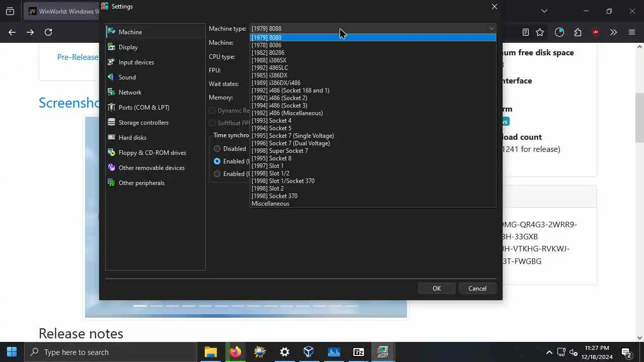The height and width of the screenshot is (362, 644).
Task: Select [1985] i386DX in dropdown
Action: (x=373, y=75)
